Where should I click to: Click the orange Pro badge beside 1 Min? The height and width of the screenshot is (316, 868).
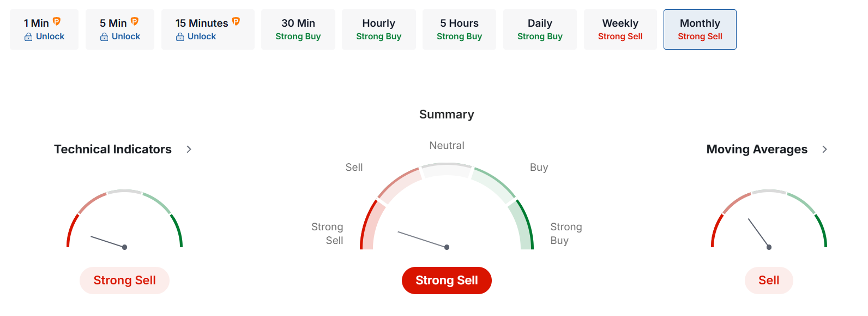57,22
